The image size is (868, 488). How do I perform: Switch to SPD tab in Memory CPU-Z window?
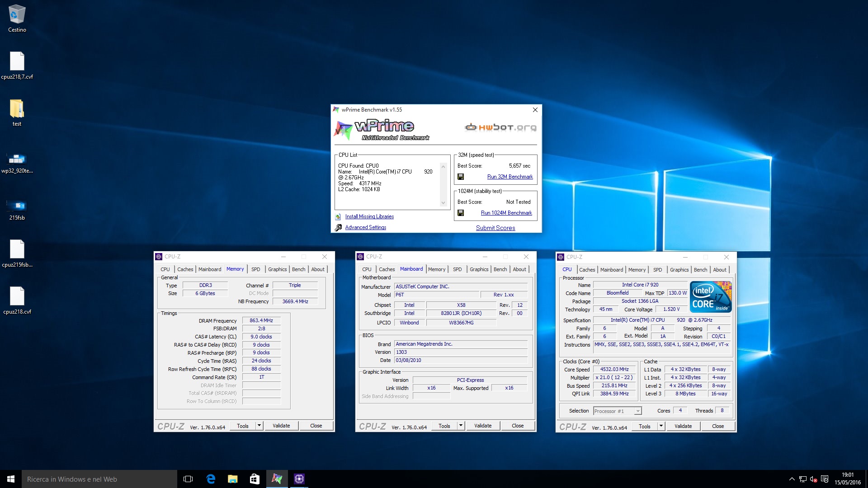click(x=256, y=269)
